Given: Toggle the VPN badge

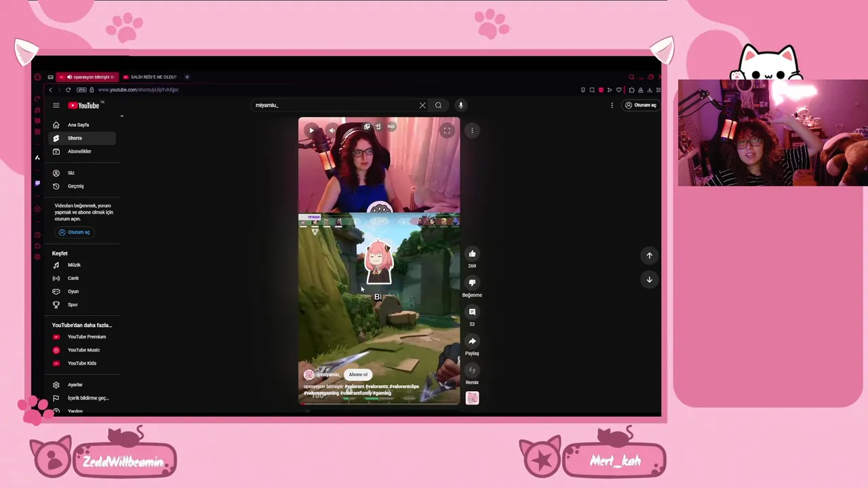Looking at the screenshot, I should [81, 89].
